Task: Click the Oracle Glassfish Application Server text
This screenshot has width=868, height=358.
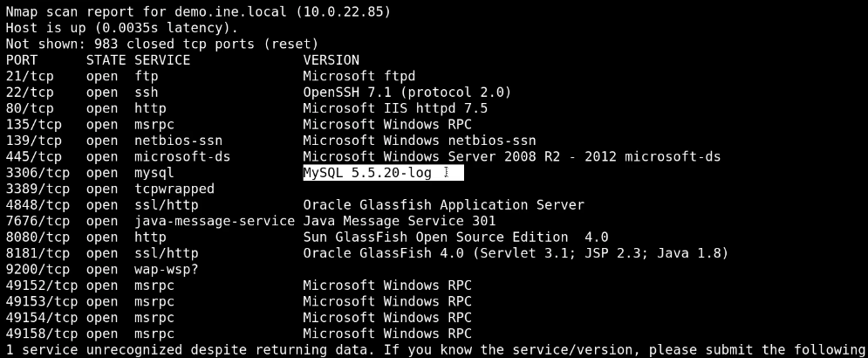Action: 443,205
